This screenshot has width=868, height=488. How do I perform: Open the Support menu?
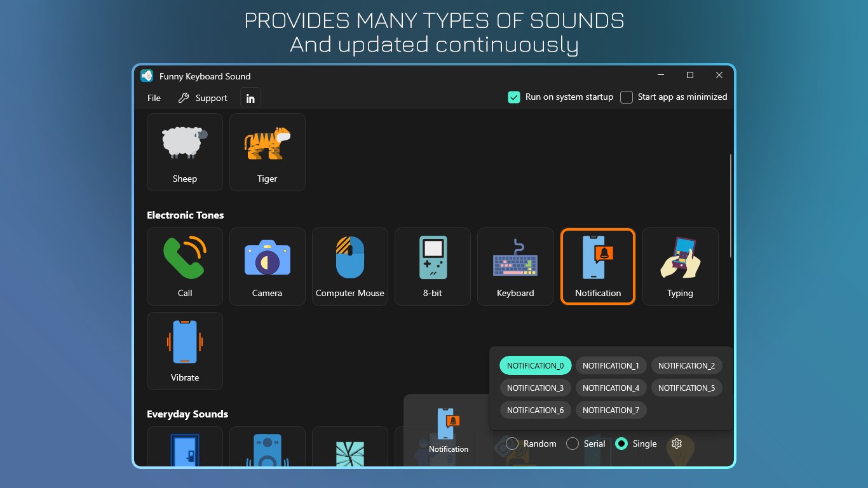pos(203,98)
